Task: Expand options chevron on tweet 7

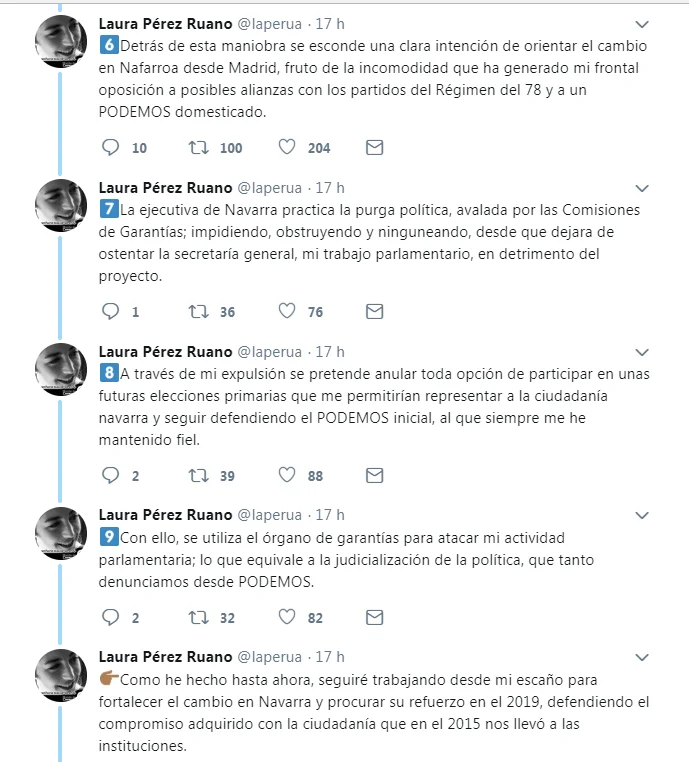Action: [x=645, y=188]
